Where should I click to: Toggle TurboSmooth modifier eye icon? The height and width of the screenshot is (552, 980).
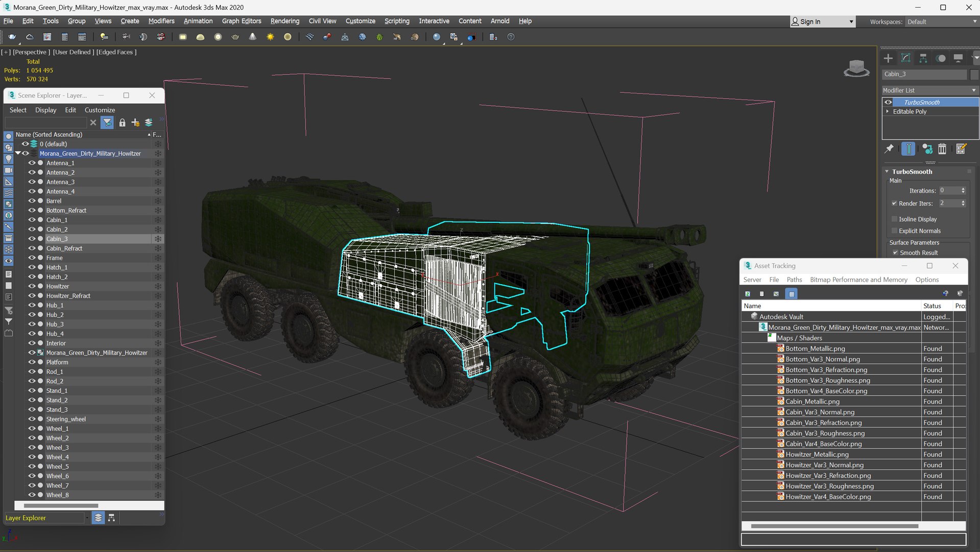[888, 102]
